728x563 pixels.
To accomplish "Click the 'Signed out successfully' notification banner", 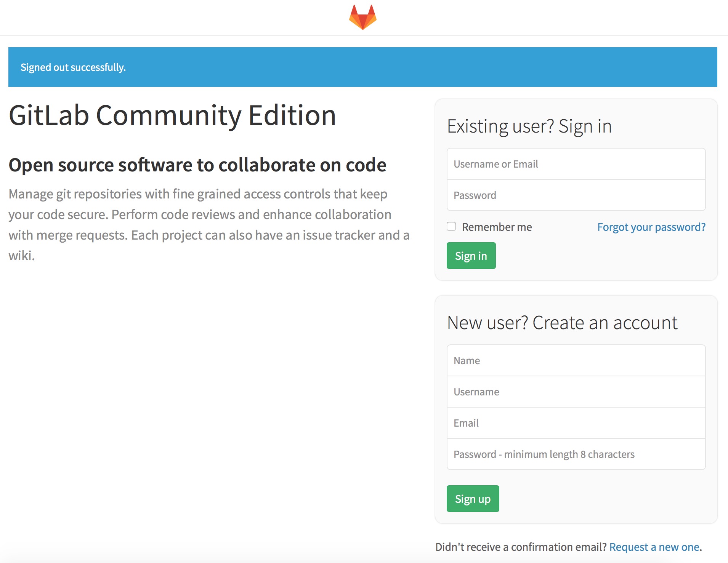I will coord(362,67).
